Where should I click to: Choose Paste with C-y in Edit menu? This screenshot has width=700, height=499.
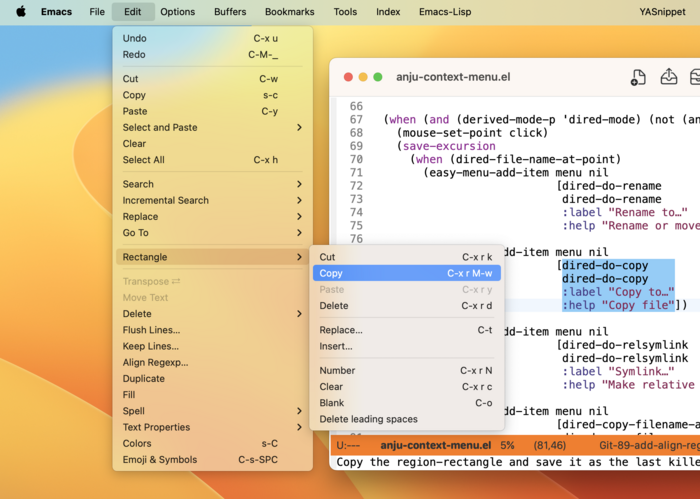click(212, 111)
